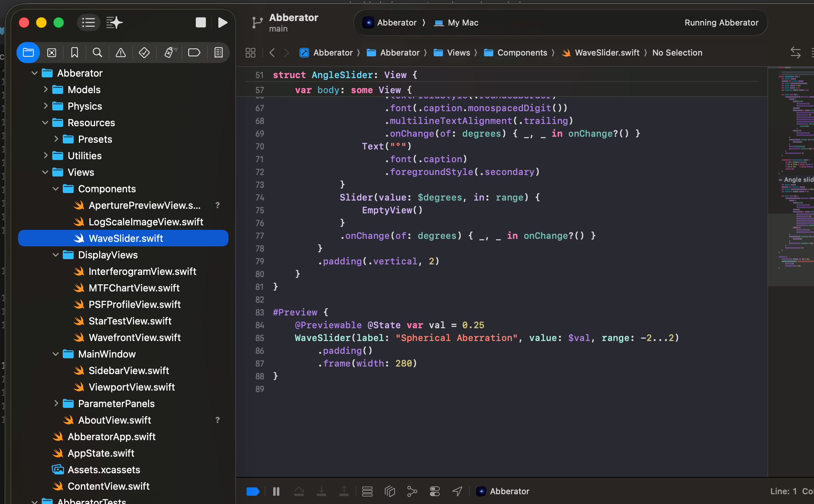The image size is (814, 504).
Task: Open the Debug View Hierarchy icon
Action: (390, 491)
